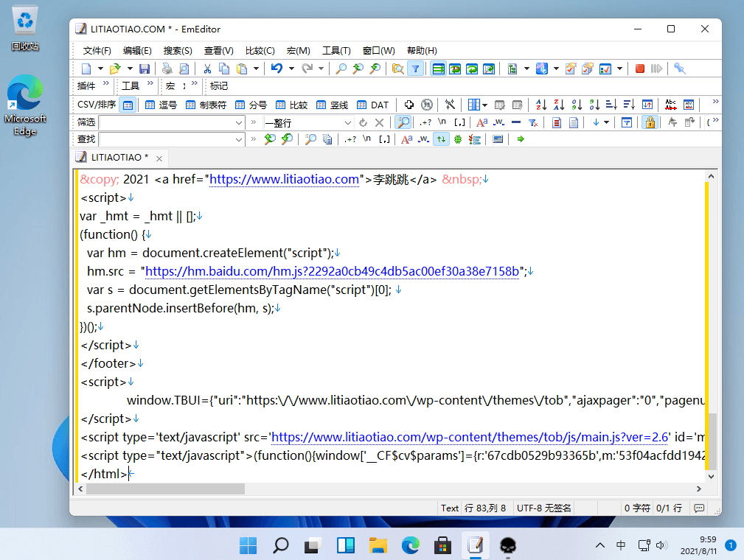
Task: Click the hm.baidu.com script link
Action: click(x=332, y=271)
